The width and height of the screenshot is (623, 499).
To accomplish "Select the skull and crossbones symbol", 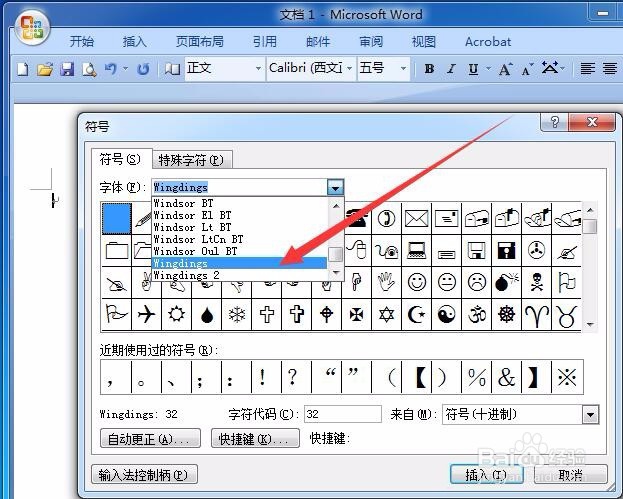I will tap(537, 282).
